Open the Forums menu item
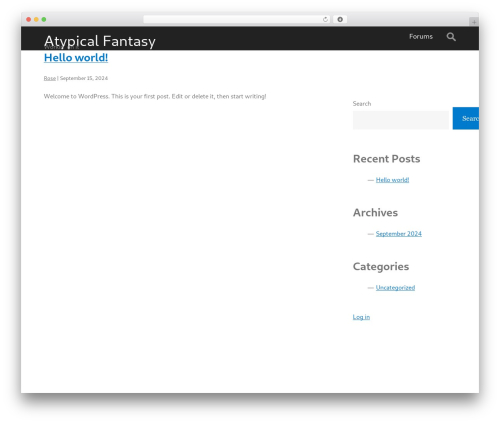This screenshot has height=423, width=500. click(x=421, y=36)
